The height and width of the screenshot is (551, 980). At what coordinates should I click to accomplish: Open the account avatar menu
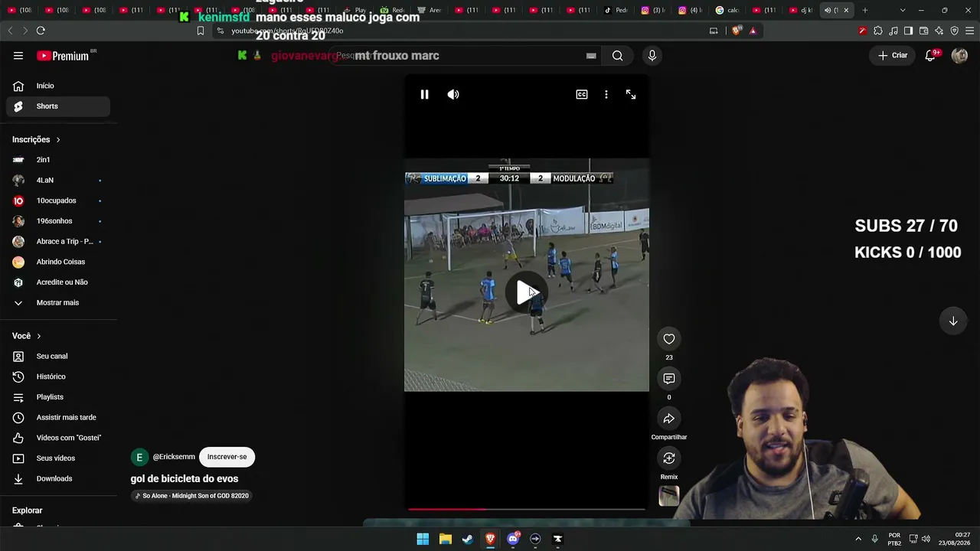pyautogui.click(x=959, y=56)
